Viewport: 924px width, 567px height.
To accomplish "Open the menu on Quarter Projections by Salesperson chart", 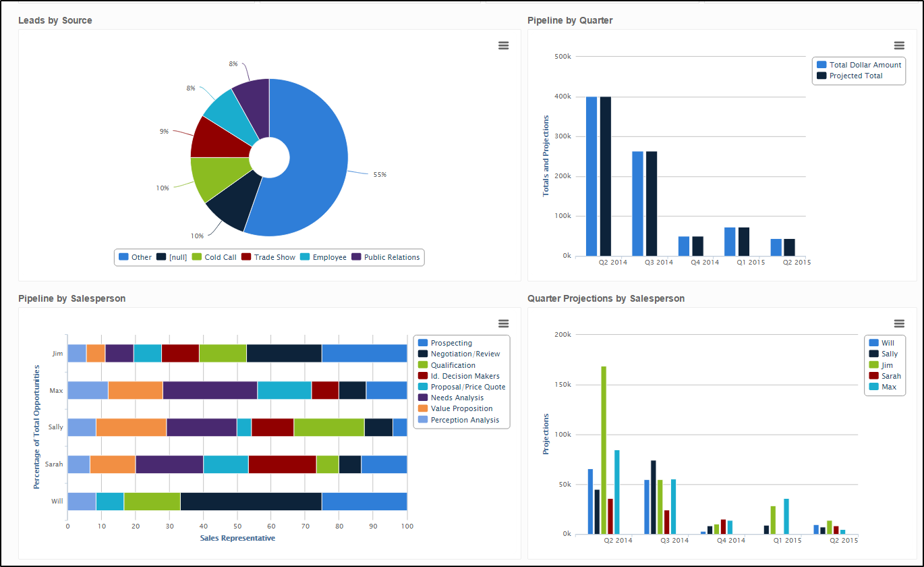I will click(x=899, y=323).
